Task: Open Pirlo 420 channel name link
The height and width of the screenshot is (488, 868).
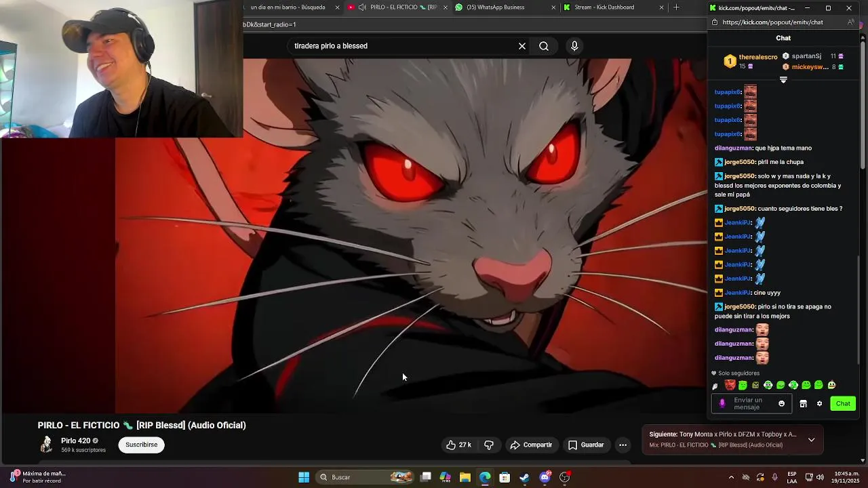Action: [x=75, y=441]
